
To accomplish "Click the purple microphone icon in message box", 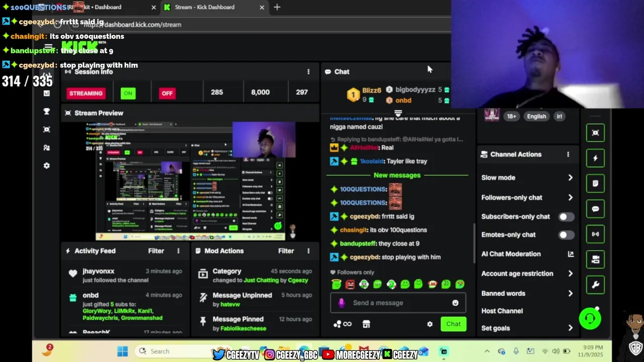I will [x=341, y=303].
